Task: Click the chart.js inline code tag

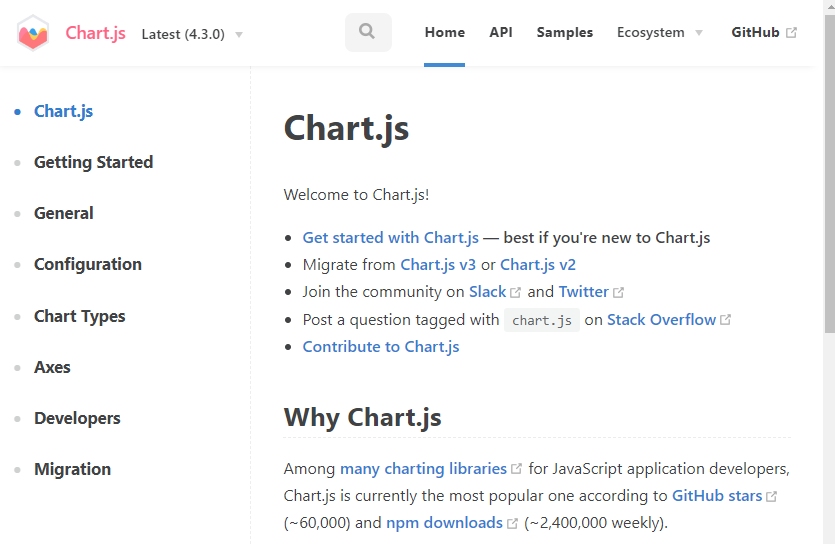Action: [542, 320]
